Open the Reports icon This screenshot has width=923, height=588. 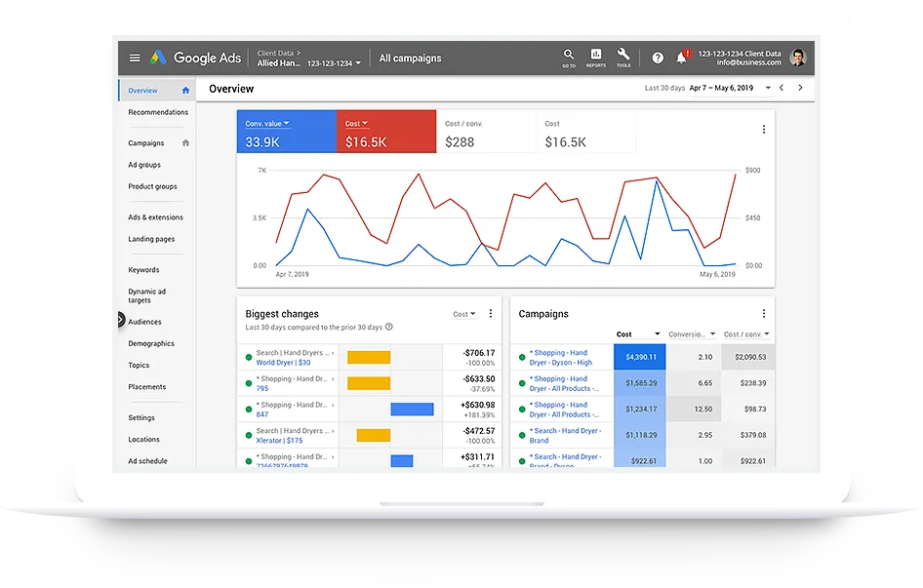(595, 57)
